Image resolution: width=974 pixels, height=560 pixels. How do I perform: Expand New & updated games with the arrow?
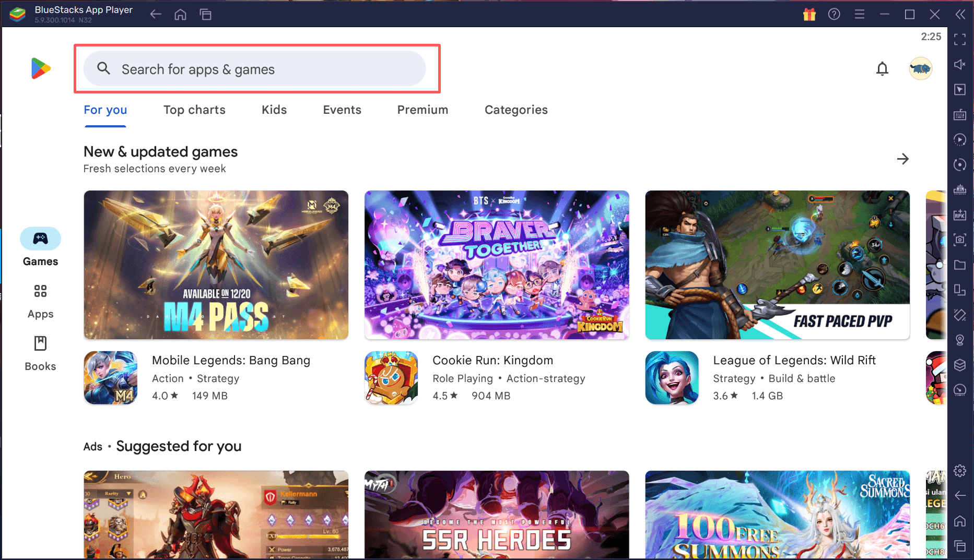coord(902,159)
